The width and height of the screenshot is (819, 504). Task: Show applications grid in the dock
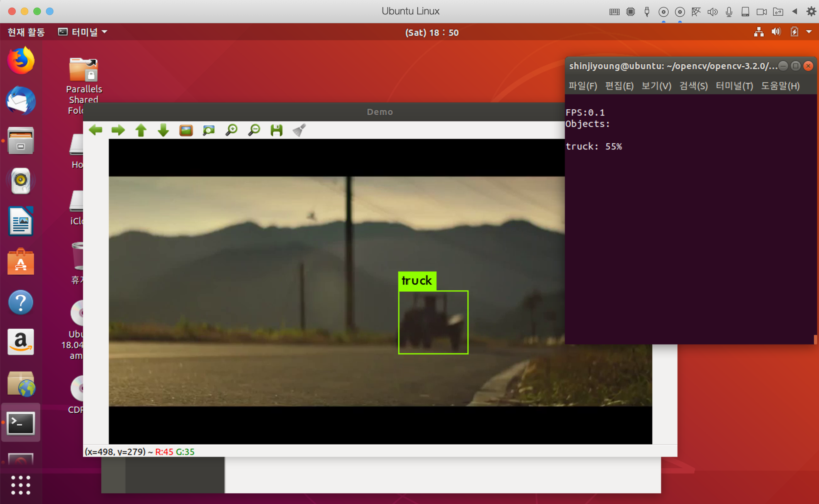[x=21, y=485]
